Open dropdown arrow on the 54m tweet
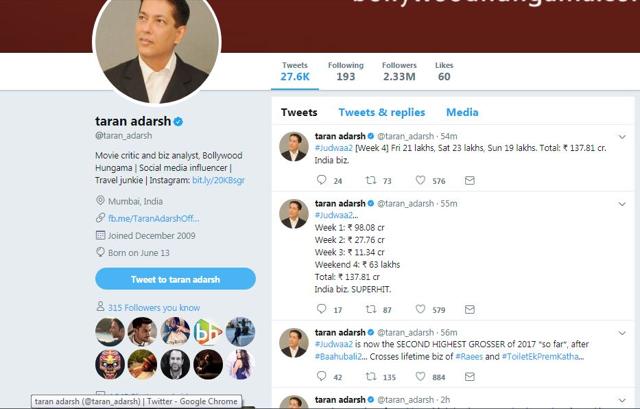This screenshot has width=640, height=409. pos(622,137)
